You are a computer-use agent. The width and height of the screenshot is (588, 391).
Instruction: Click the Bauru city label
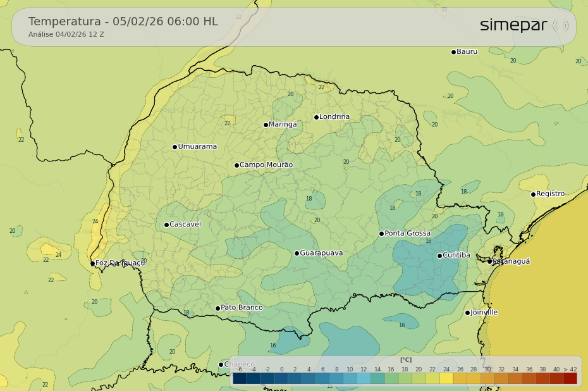[467, 52]
